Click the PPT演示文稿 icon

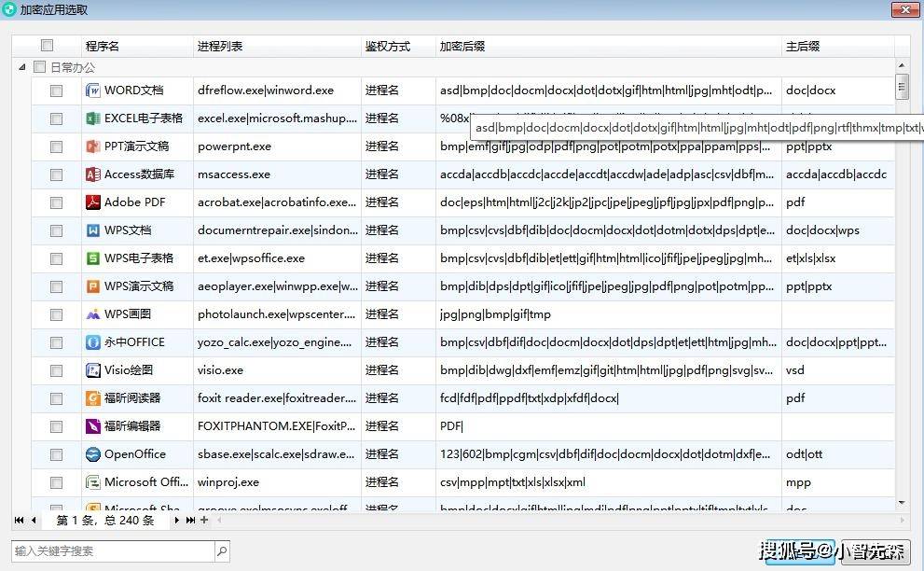[x=92, y=146]
